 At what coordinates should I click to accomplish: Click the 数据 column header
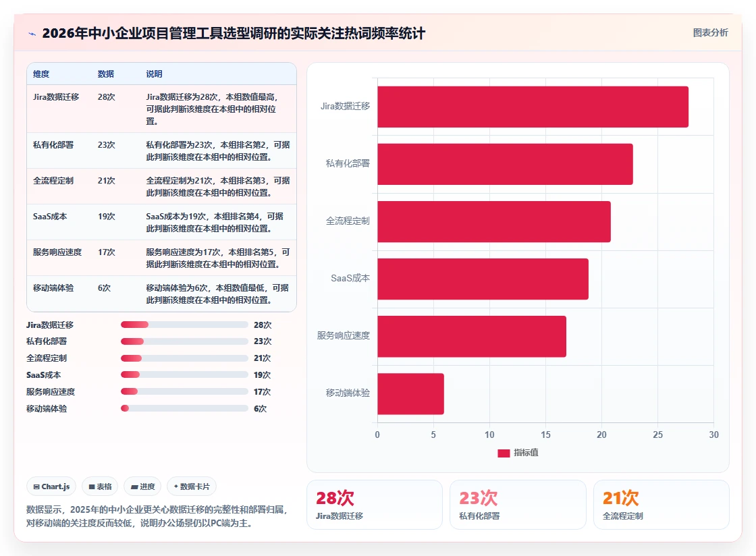(105, 74)
